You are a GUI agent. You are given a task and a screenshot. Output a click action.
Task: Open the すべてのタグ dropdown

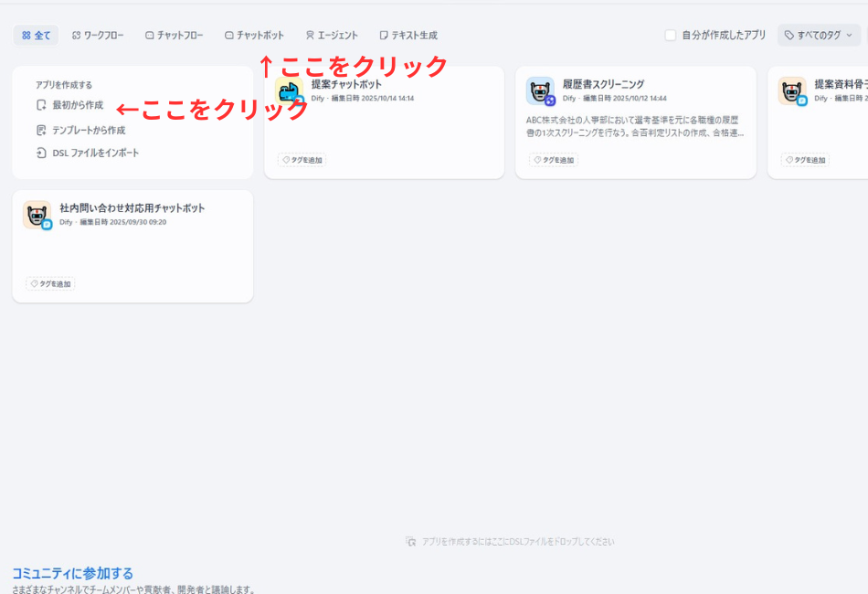pyautogui.click(x=817, y=35)
